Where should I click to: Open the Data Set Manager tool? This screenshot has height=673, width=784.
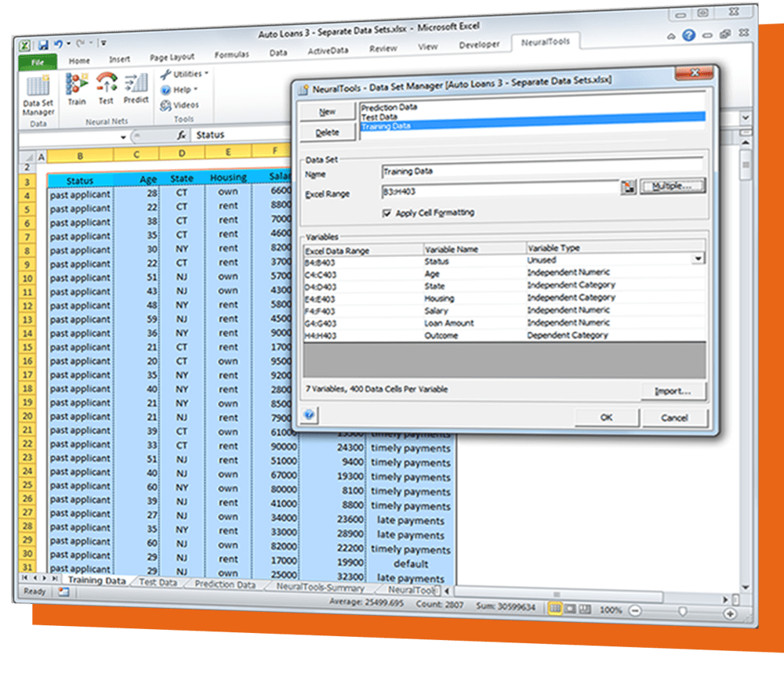[x=38, y=96]
